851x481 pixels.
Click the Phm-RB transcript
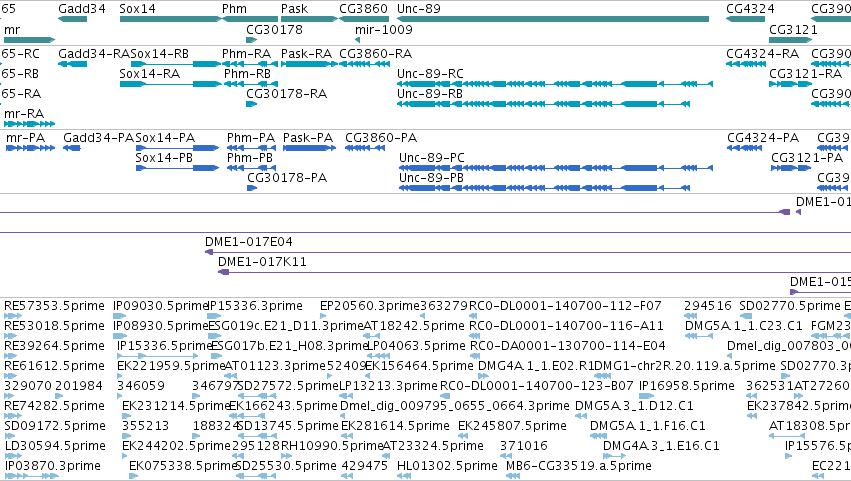click(251, 84)
